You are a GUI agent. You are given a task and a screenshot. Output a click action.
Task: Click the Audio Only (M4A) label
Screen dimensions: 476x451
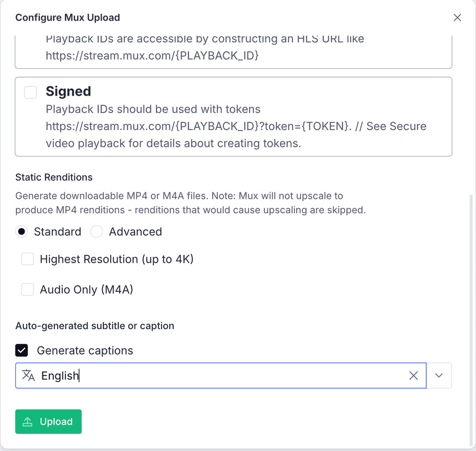tap(86, 290)
